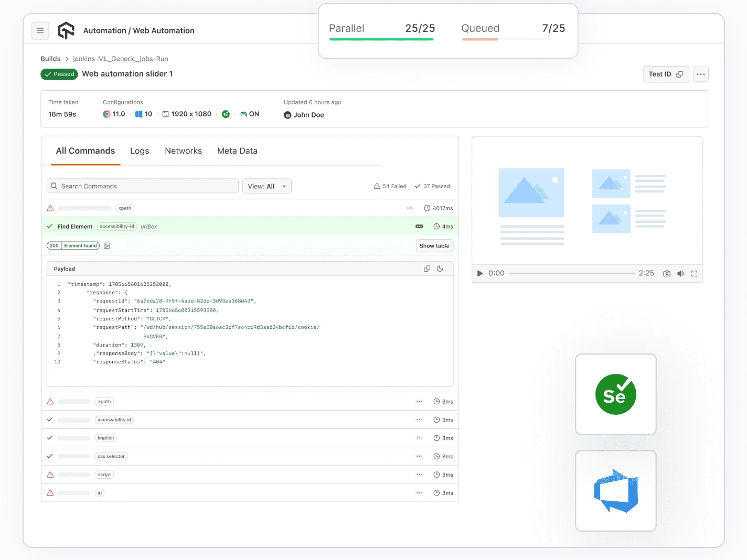The width and height of the screenshot is (747, 560).
Task: Click the Show table button
Action: [434, 245]
